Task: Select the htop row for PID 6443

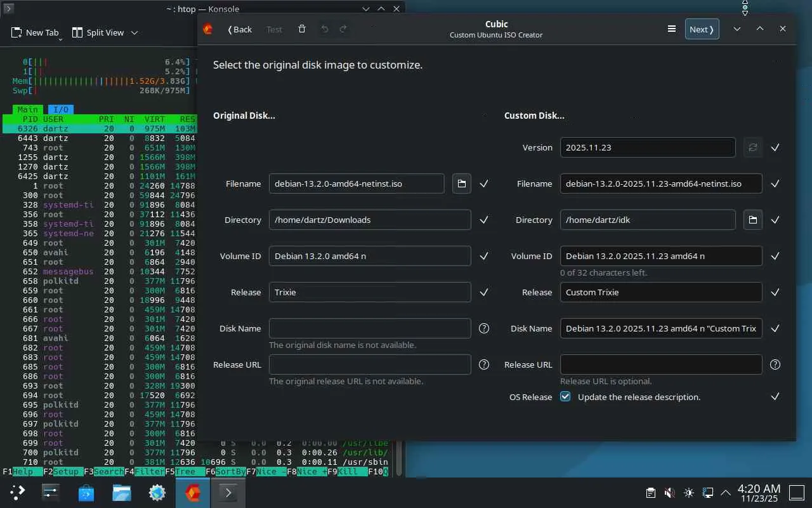Action: pyautogui.click(x=100, y=138)
